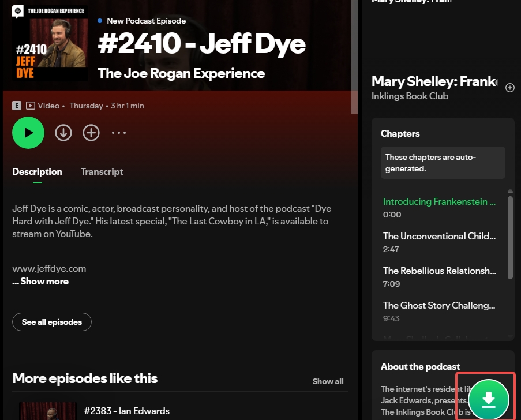Play the Jeff Dye episode
Image resolution: width=521 pixels, height=420 pixels.
[28, 133]
